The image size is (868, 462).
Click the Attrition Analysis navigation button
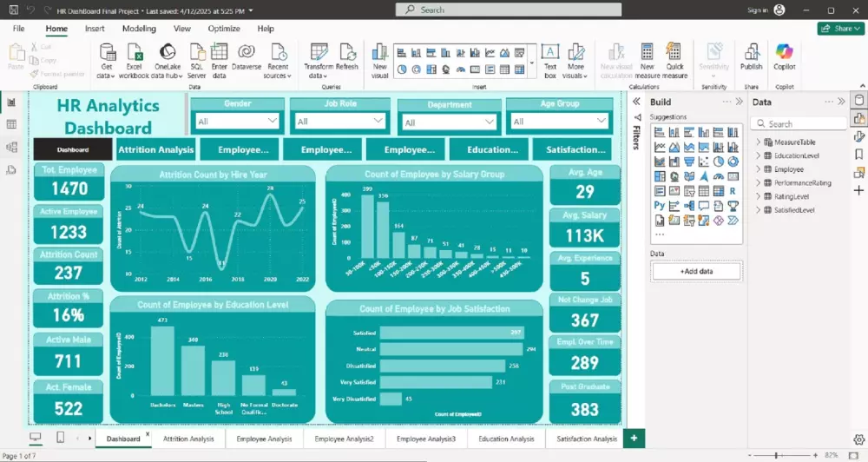point(156,149)
